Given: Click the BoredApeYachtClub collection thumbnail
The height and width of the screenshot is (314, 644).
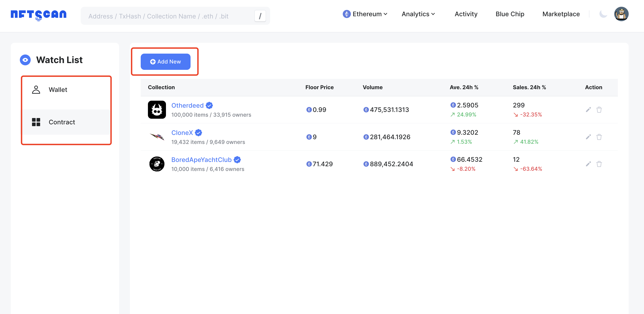Looking at the screenshot, I should 157,164.
